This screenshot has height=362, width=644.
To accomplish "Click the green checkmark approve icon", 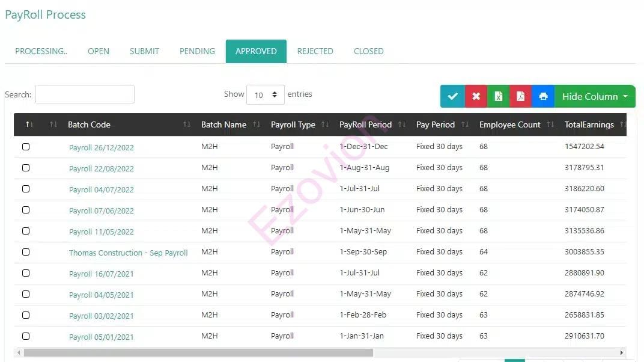I will click(x=452, y=96).
